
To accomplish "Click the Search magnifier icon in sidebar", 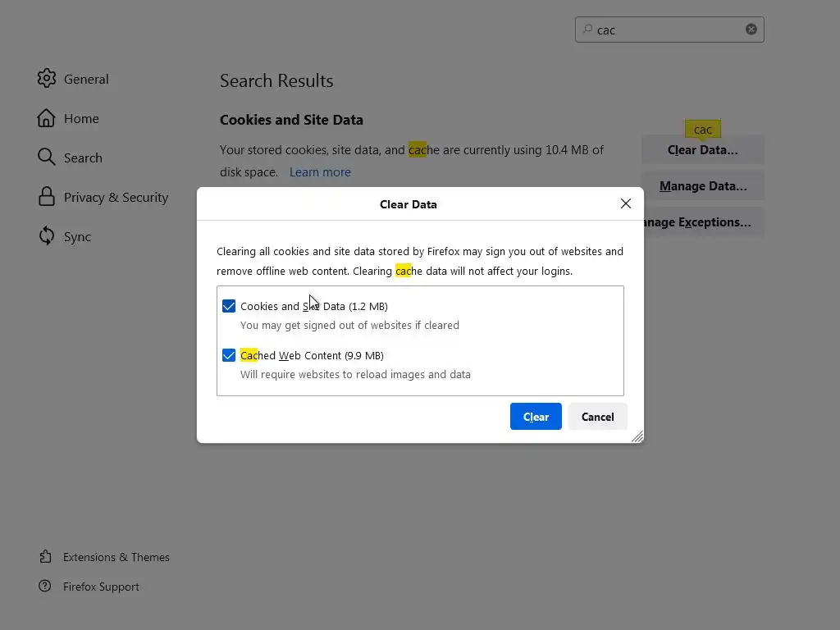I will point(47,157).
